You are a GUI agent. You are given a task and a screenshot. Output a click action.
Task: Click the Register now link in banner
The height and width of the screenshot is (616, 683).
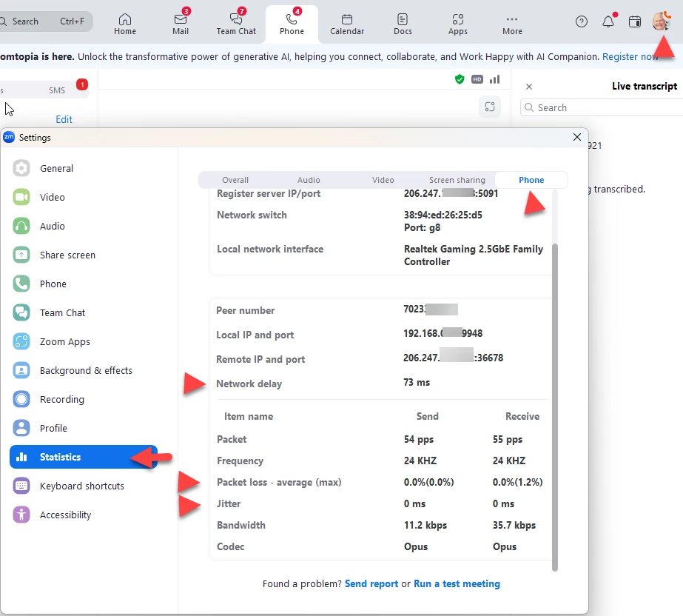coord(630,57)
